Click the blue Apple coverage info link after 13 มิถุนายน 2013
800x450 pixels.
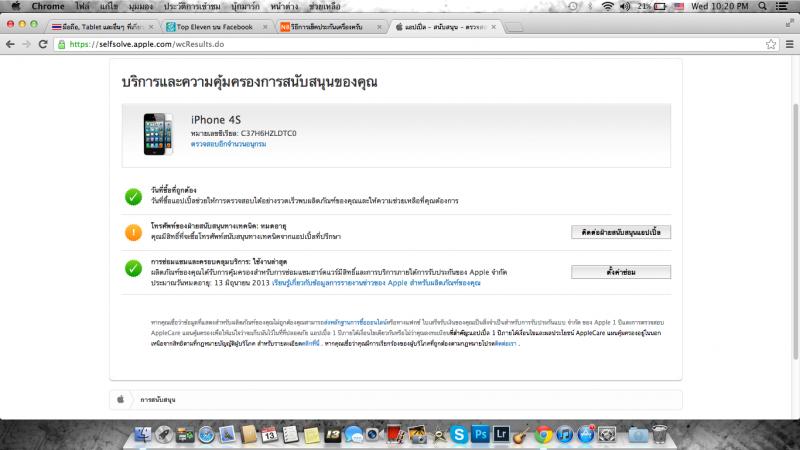[x=376, y=283]
